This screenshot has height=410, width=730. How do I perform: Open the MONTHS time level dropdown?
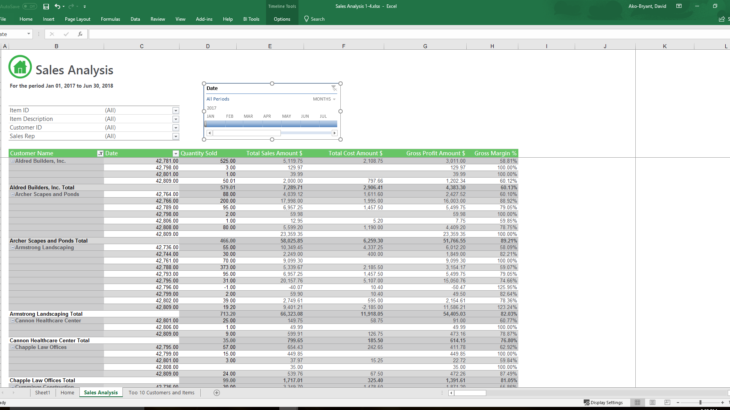click(324, 99)
